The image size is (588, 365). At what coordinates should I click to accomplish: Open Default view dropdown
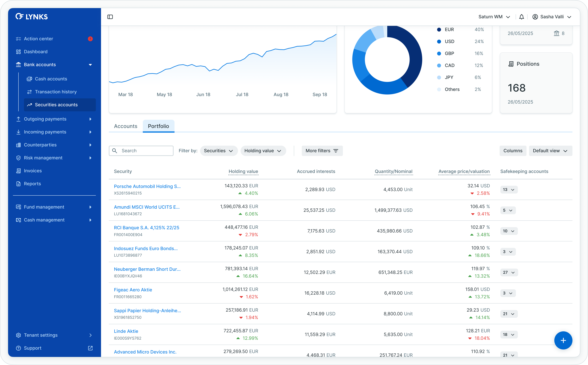[x=550, y=151]
